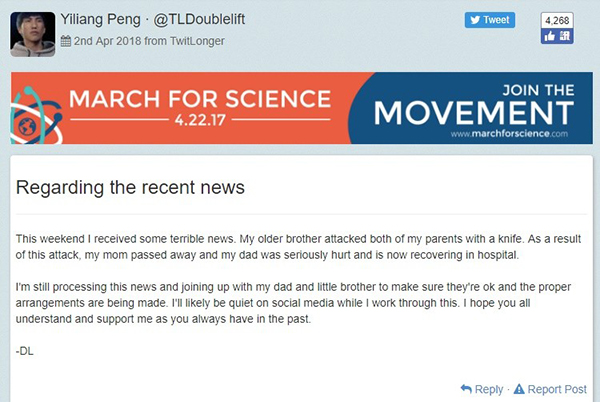Viewport: 600px width, 402px height.
Task: Click the Twitter bird icon
Action: (x=474, y=20)
